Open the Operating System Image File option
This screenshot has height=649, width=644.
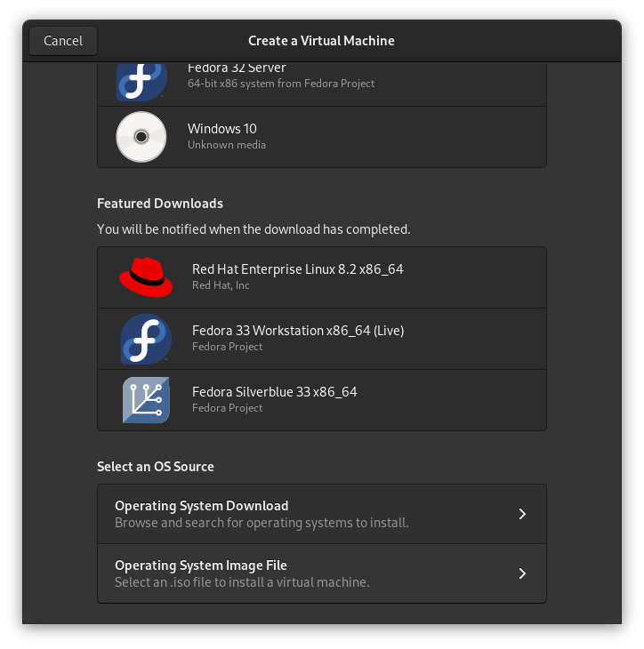tap(200, 565)
